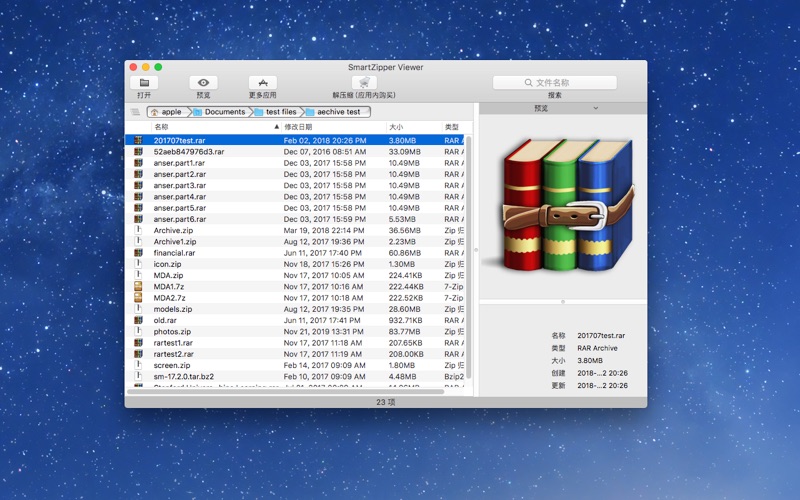Select aechive test path segment

335,112
